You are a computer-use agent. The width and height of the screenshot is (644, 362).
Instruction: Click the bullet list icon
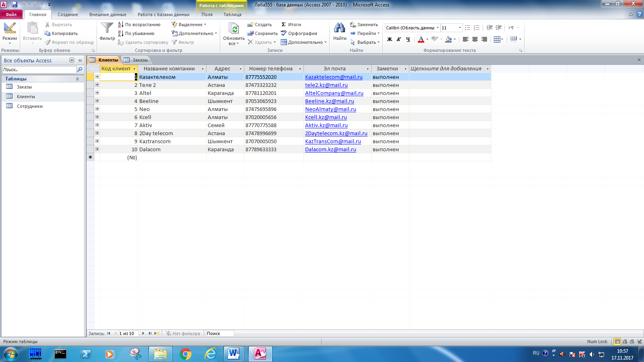pos(468,28)
